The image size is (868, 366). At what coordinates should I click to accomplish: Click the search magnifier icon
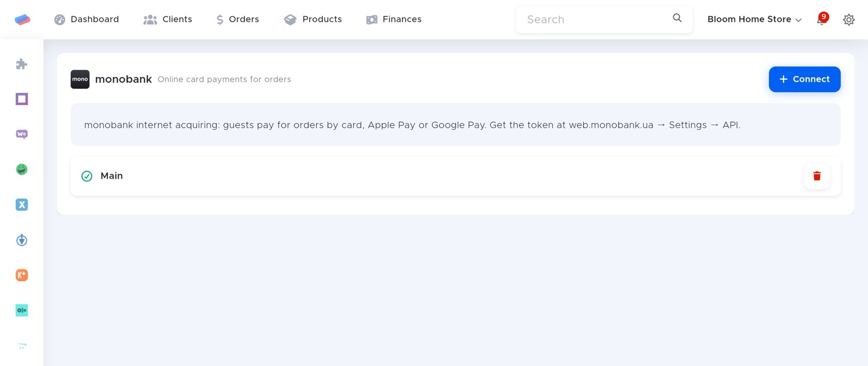tap(677, 18)
